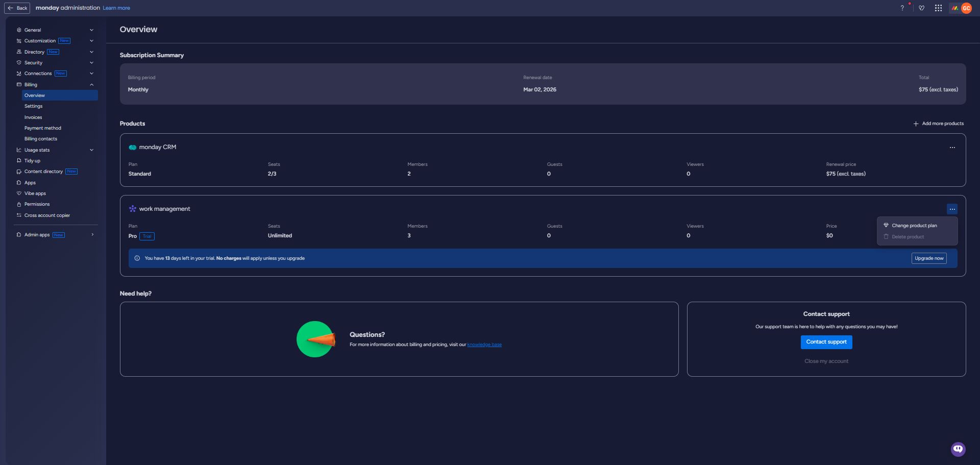Open the Billing Overview page
This screenshot has height=465, width=980.
point(60,95)
